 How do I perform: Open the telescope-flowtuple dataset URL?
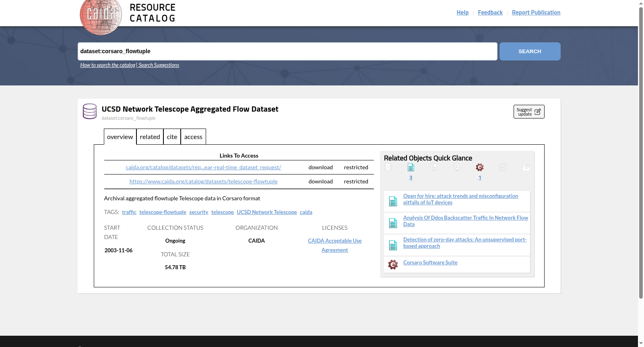[x=203, y=181]
